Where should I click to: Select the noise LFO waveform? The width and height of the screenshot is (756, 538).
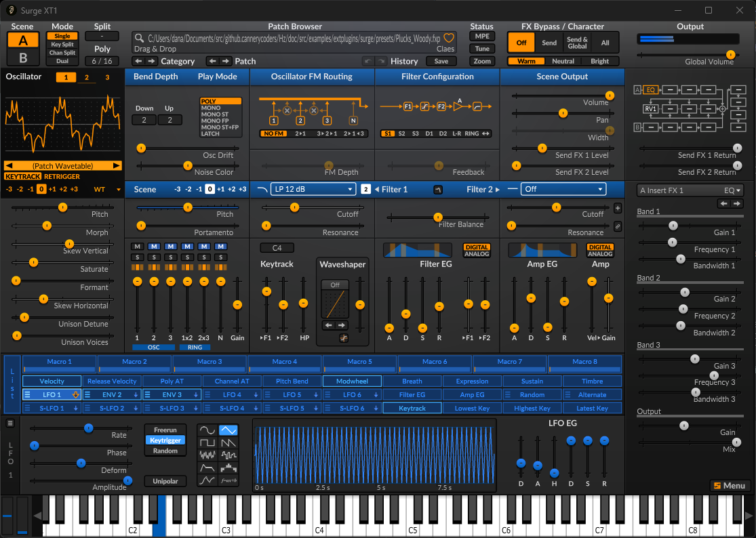pyautogui.click(x=207, y=455)
